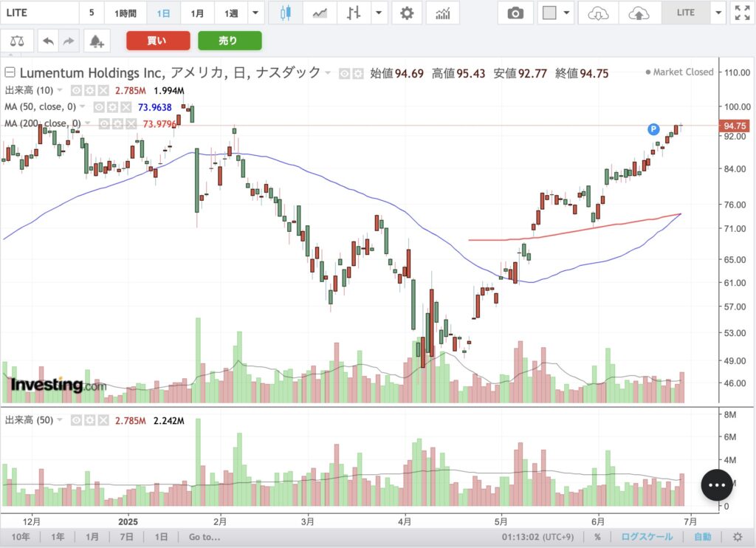Hide the 出来高 (50) indicator with its eye icon
This screenshot has height=548, width=756.
coord(76,420)
